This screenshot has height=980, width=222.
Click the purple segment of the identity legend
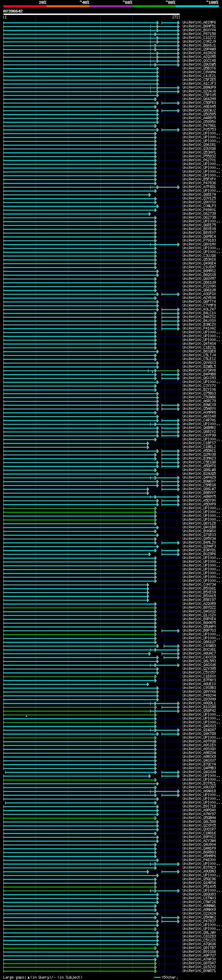pyautogui.click(x=111, y=7)
